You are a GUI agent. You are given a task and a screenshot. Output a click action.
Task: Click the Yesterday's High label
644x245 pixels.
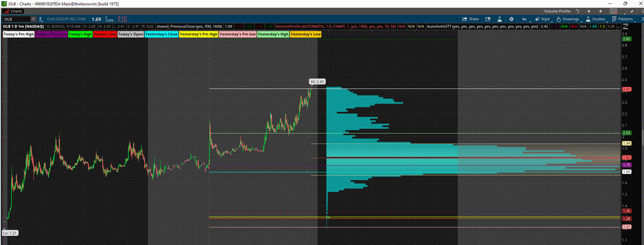[273, 34]
